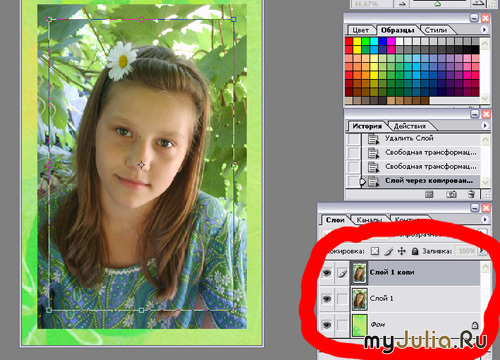Open the Swatches panel flyout menu arrow
Screen dimensions: 500x360
(484, 30)
